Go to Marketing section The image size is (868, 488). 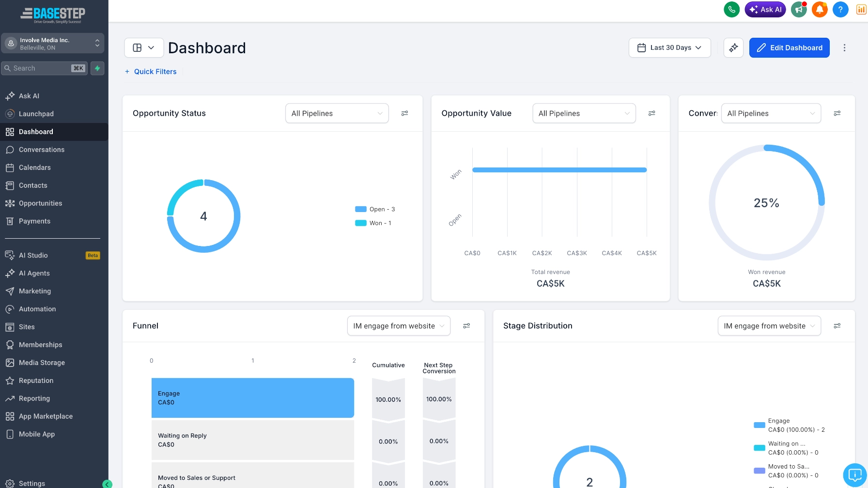tap(54, 291)
